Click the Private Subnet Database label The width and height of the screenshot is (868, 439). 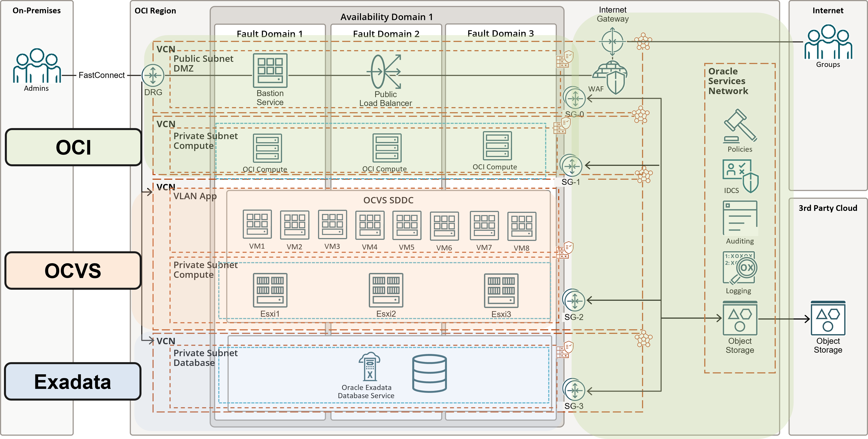(x=205, y=358)
